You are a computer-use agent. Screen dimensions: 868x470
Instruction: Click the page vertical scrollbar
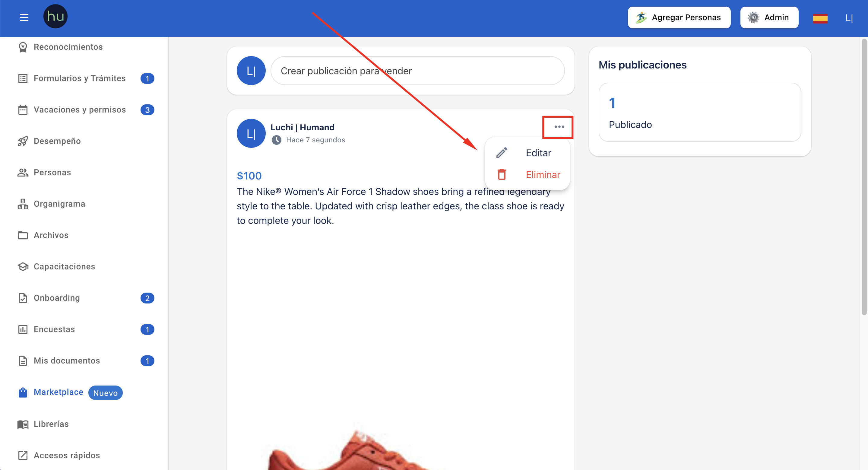(x=864, y=177)
